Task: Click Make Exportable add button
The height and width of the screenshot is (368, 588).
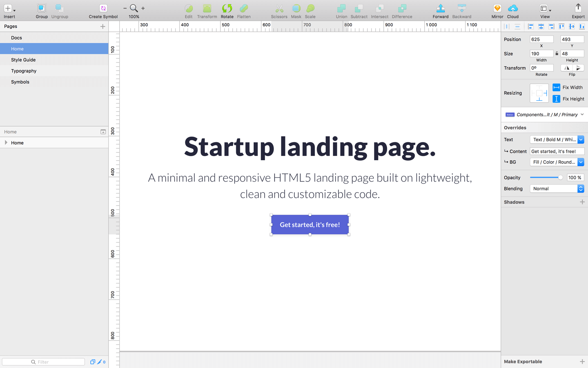Action: [x=582, y=361]
